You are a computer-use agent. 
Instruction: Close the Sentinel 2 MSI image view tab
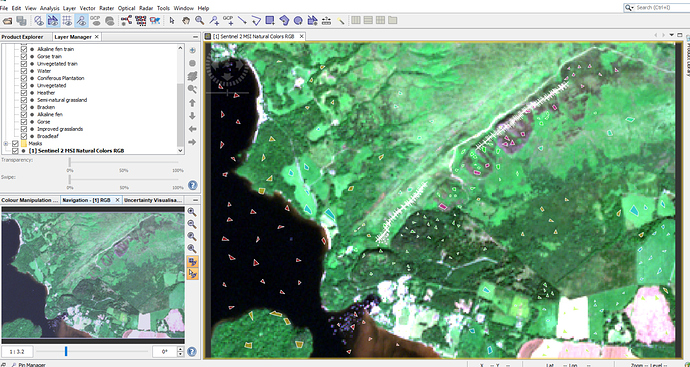302,37
